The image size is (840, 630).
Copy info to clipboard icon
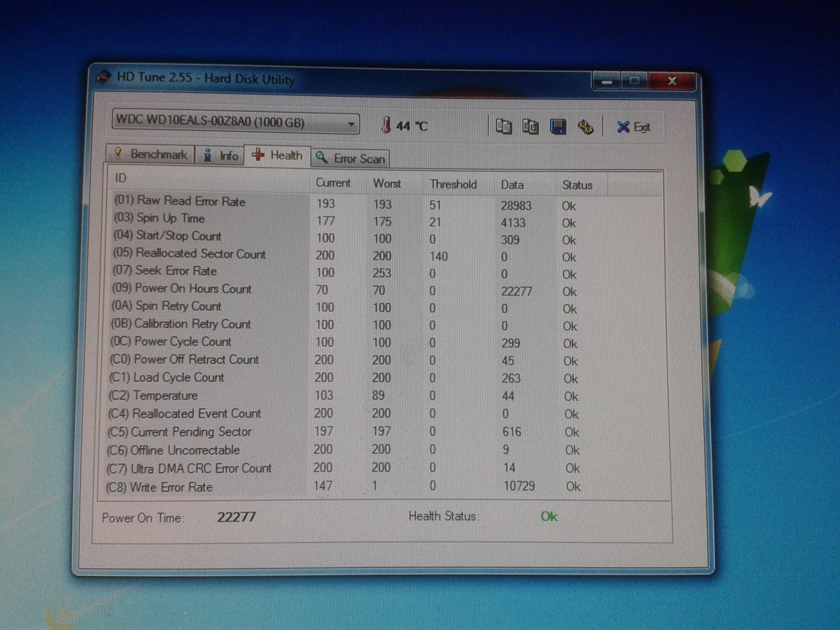pyautogui.click(x=503, y=127)
